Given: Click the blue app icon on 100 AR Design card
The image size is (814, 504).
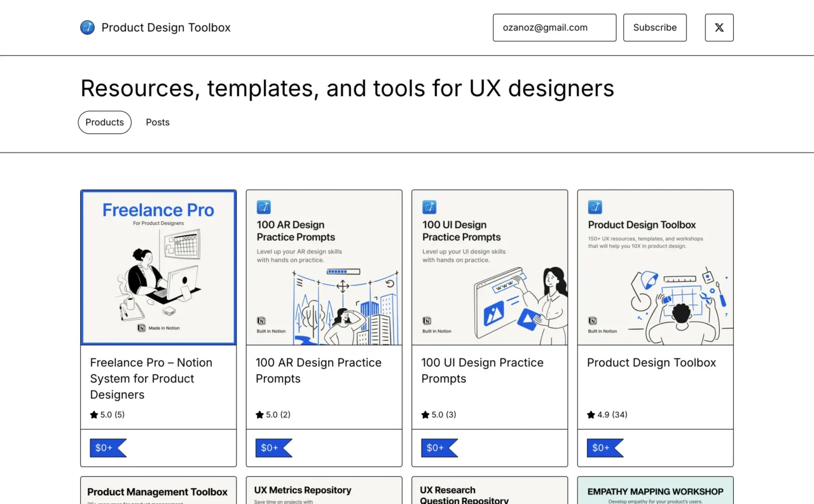Looking at the screenshot, I should (x=263, y=207).
